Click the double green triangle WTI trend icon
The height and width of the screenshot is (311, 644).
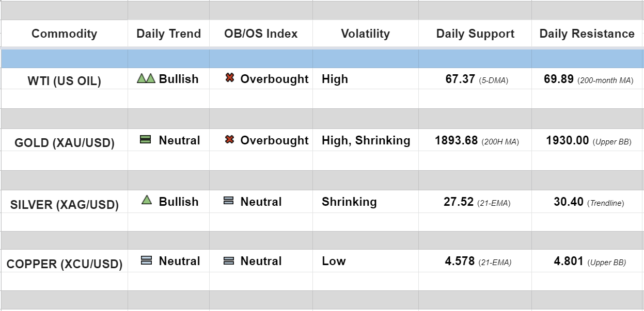[x=146, y=78]
